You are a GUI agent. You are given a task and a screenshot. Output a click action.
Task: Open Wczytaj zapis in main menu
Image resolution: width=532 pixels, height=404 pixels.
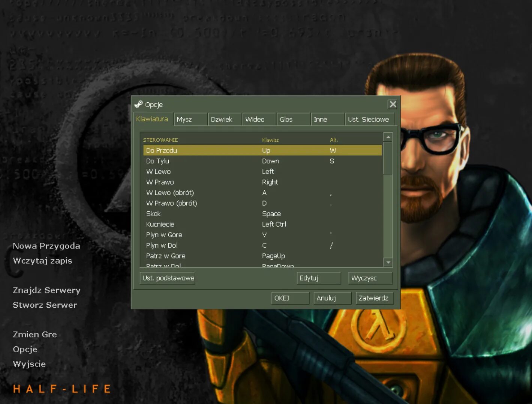point(42,261)
